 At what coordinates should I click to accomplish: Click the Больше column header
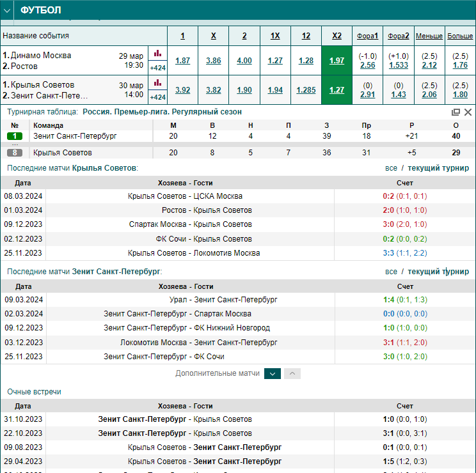[460, 36]
